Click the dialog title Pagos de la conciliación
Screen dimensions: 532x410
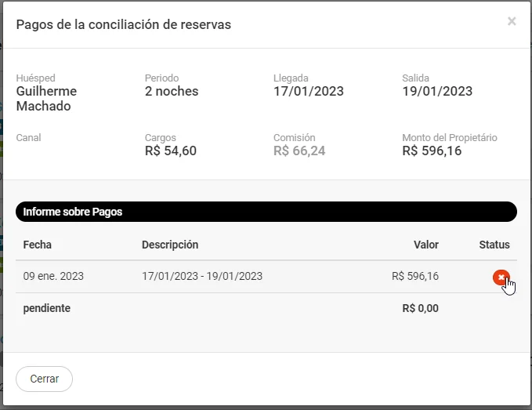[x=124, y=24]
